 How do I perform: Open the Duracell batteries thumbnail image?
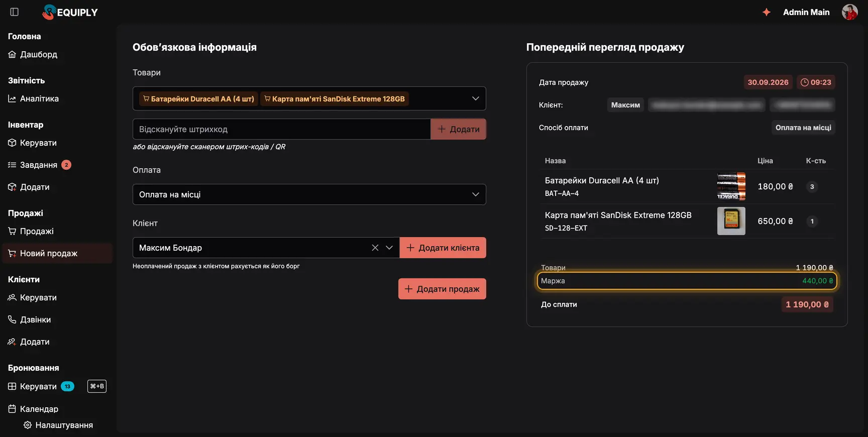[x=731, y=186]
